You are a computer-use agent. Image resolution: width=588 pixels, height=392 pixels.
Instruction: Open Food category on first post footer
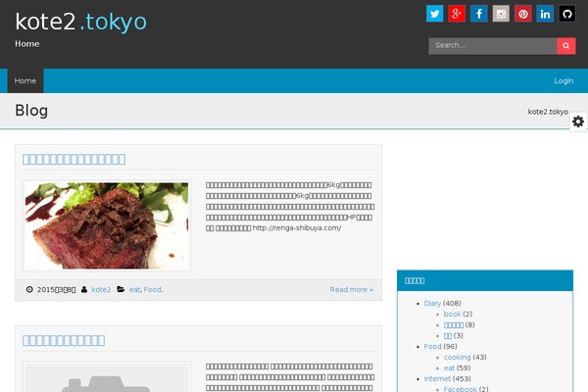click(153, 290)
